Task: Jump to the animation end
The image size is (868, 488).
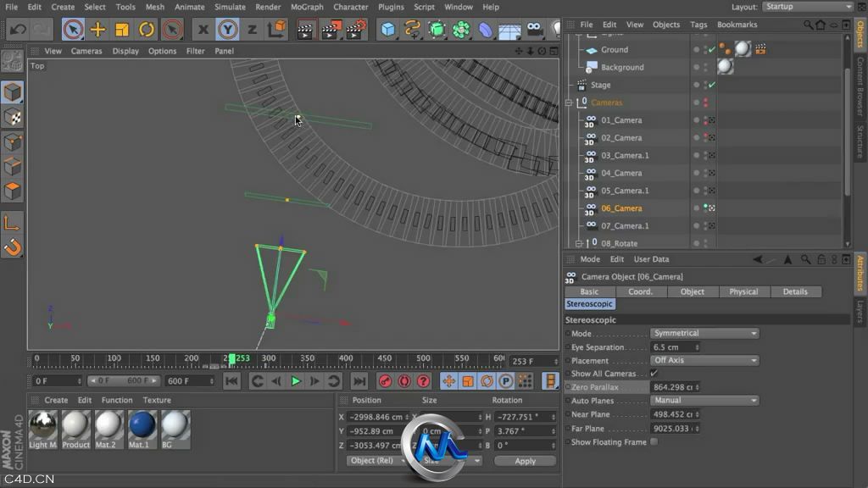Action: point(359,381)
